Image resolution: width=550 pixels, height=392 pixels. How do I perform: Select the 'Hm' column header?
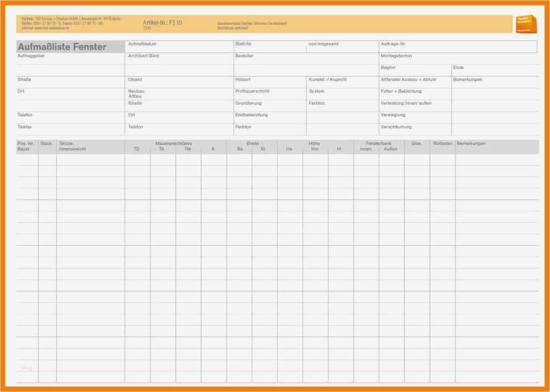315,149
